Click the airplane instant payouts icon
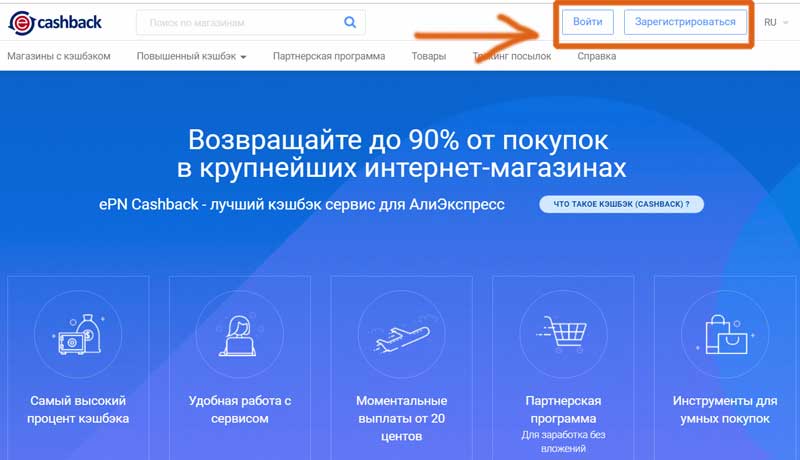This screenshot has width=800, height=460. click(x=402, y=337)
